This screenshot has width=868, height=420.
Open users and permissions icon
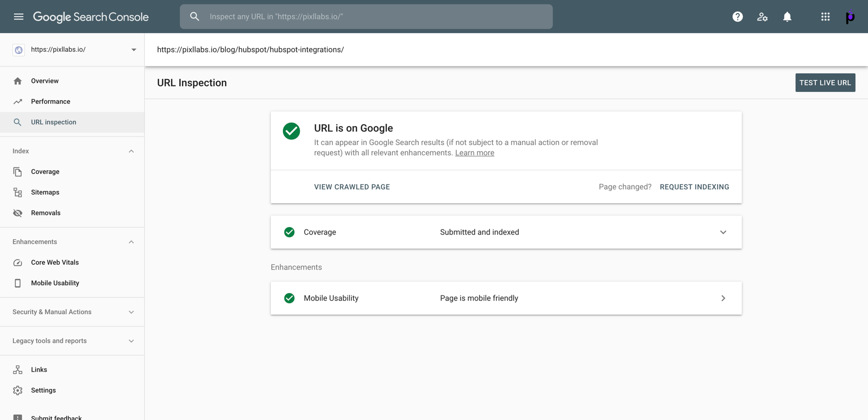[762, 16]
